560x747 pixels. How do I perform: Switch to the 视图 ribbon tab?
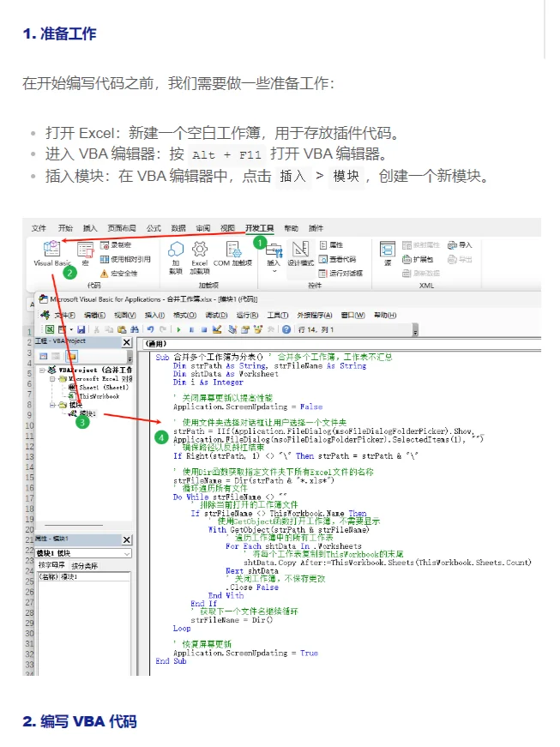[227, 228]
